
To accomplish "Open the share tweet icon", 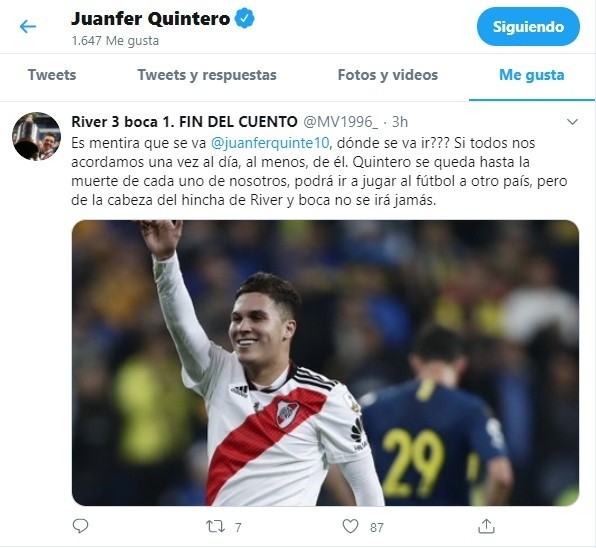I will pos(486,526).
